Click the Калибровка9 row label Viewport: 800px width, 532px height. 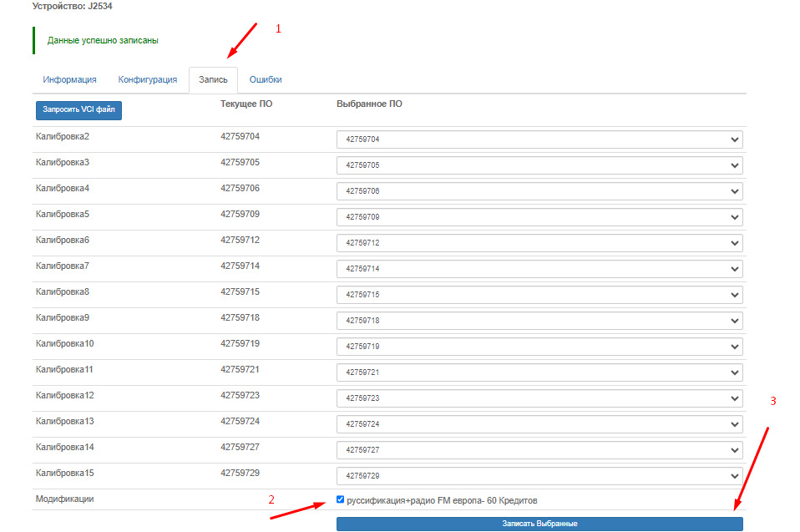(63, 317)
